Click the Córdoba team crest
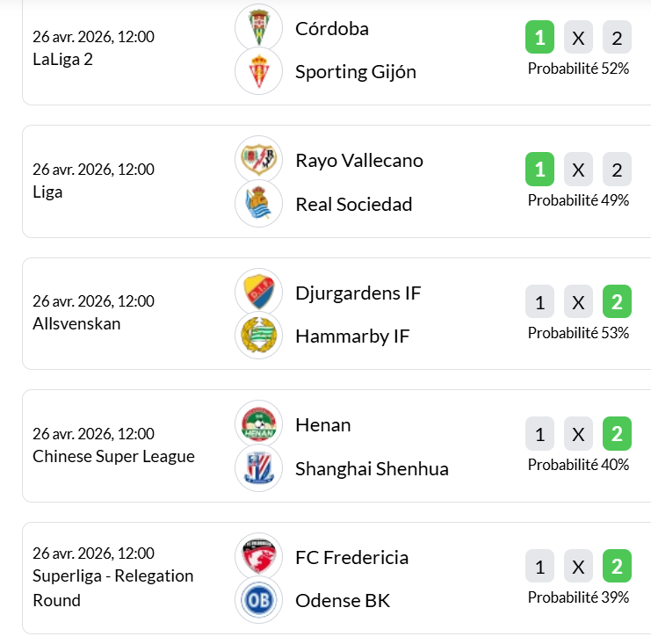Screen dimensions: 651x644 [258, 27]
